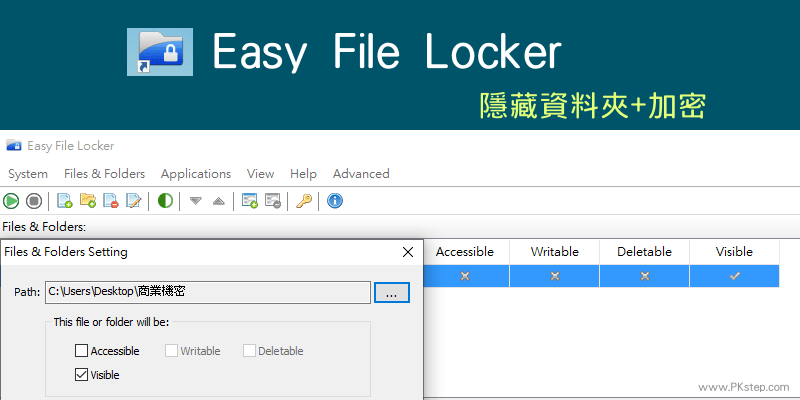The width and height of the screenshot is (800, 400).
Task: Open the System menu
Action: [28, 173]
